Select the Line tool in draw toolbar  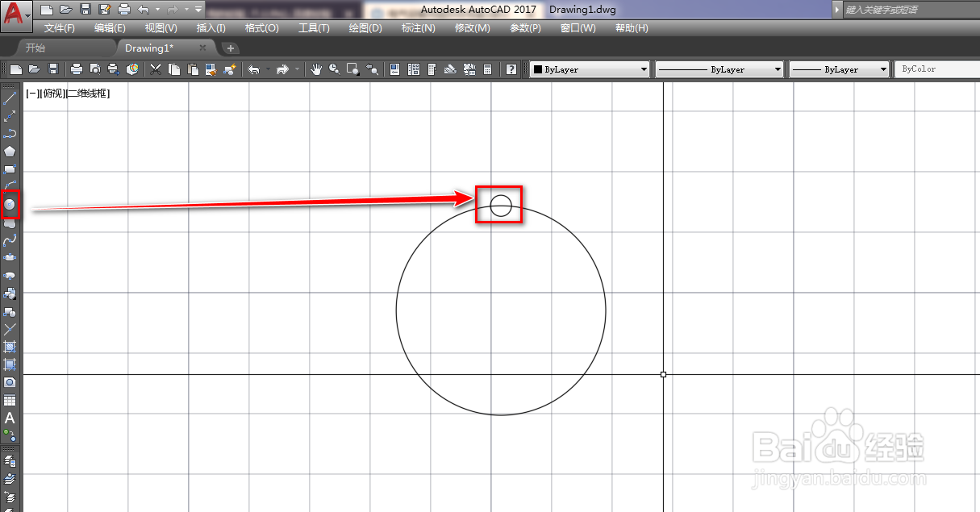10,98
